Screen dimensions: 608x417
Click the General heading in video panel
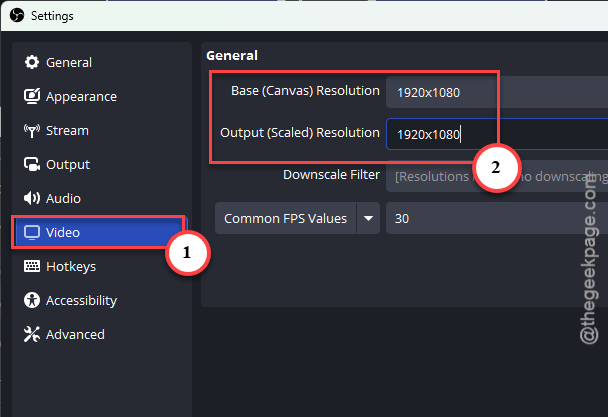point(232,55)
